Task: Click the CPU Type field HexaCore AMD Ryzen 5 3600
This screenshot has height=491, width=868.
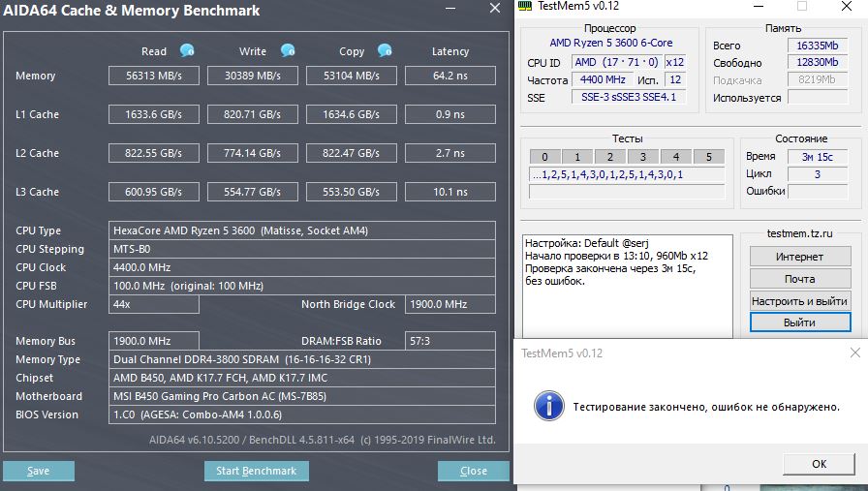Action: (301, 230)
